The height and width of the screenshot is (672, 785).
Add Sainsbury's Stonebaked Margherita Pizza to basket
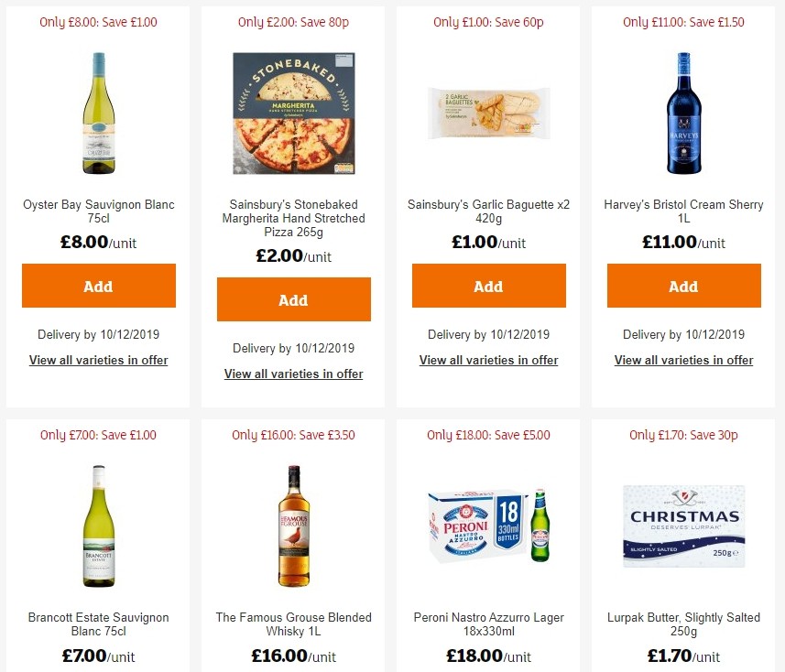(x=293, y=299)
